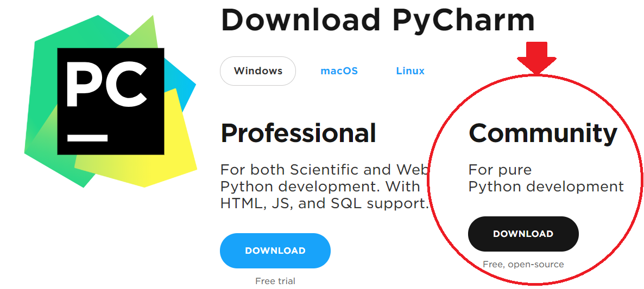This screenshot has width=644, height=289.
Task: Click the PyCharm PC logo
Action: click(x=110, y=101)
